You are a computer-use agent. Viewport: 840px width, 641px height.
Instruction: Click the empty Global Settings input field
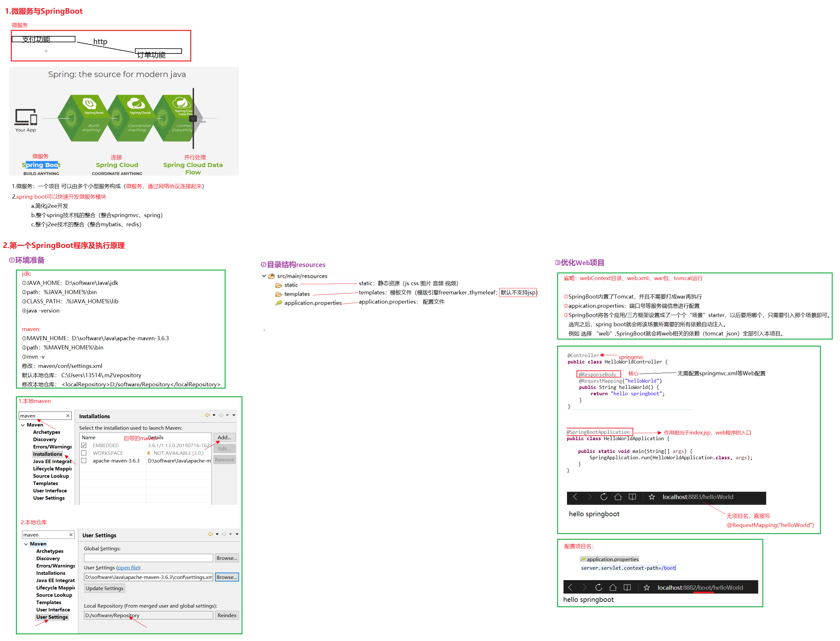[x=148, y=558]
